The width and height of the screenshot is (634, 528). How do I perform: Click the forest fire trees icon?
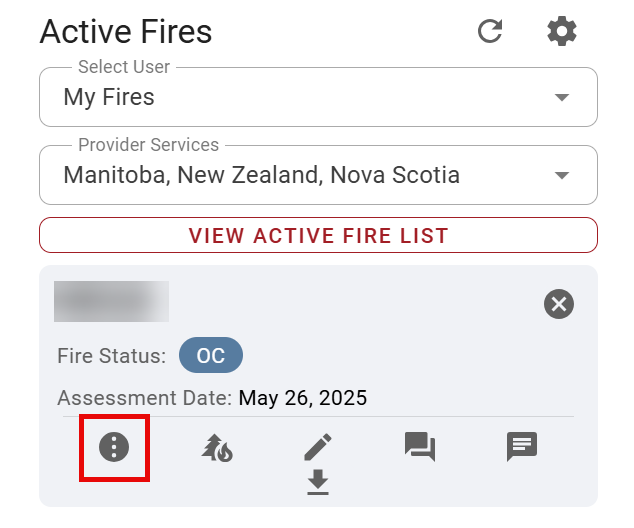point(216,447)
